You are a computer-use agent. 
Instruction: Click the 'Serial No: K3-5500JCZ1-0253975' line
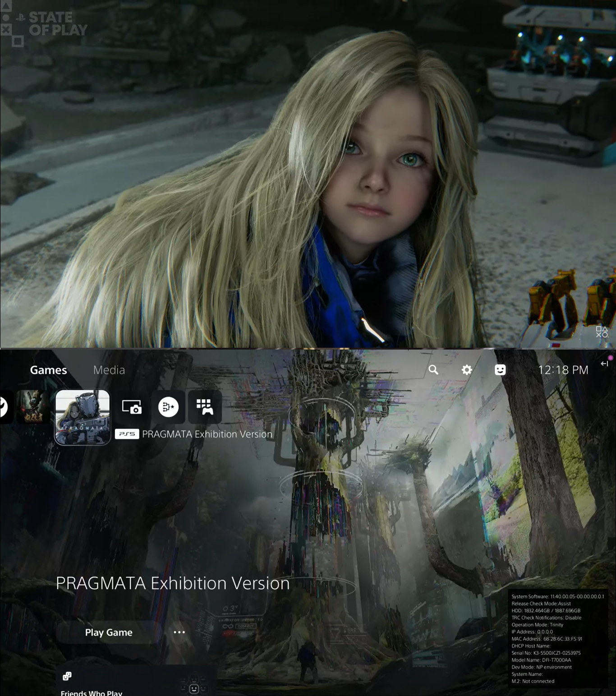point(546,653)
